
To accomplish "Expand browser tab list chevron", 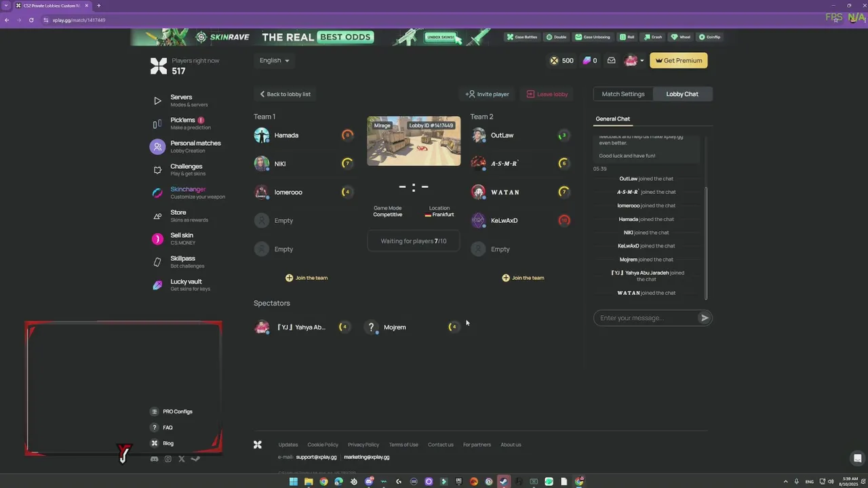I will click(6, 5).
